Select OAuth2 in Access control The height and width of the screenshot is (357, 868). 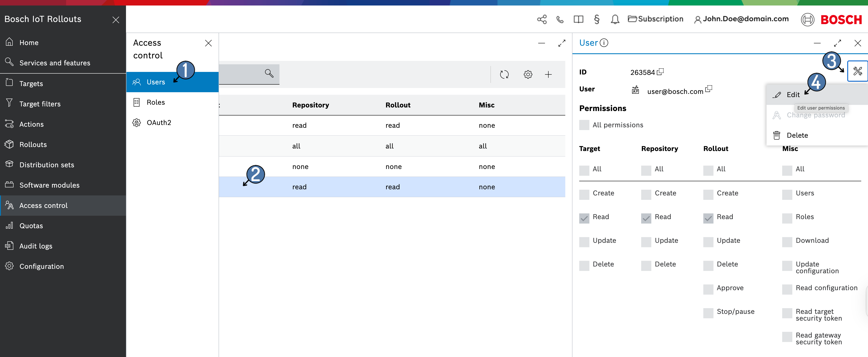[x=172, y=122]
